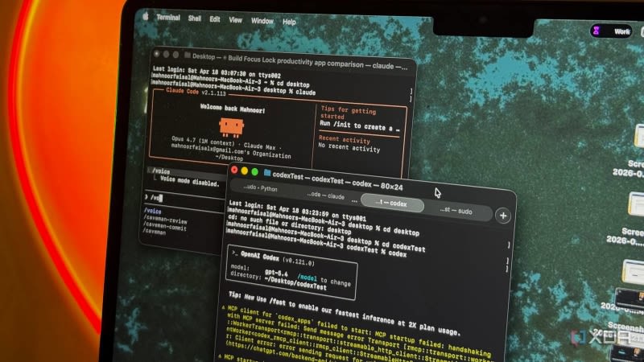The image size is (644, 362).
Task: Switch to the '...udo • Python' tab
Action: pyautogui.click(x=260, y=188)
